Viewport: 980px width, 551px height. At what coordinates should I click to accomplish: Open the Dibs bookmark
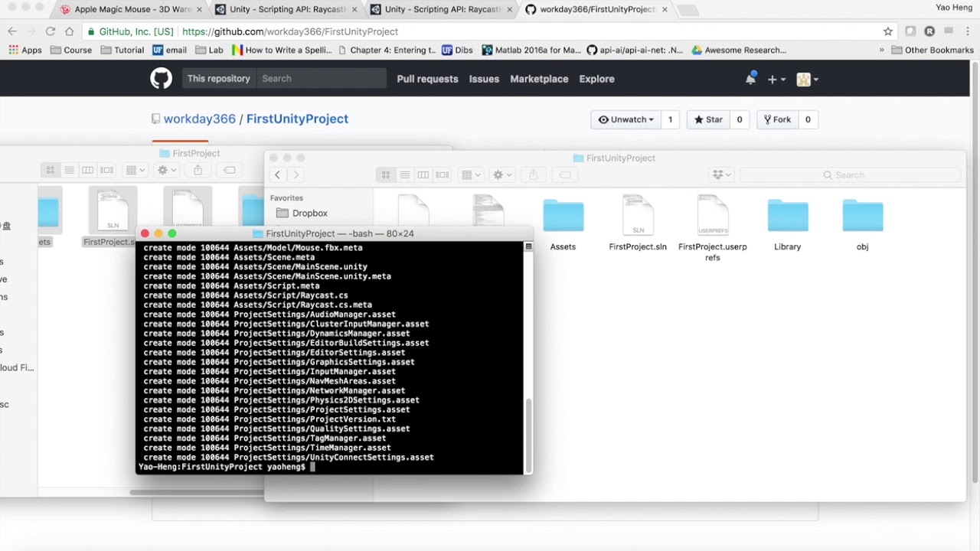click(x=457, y=50)
